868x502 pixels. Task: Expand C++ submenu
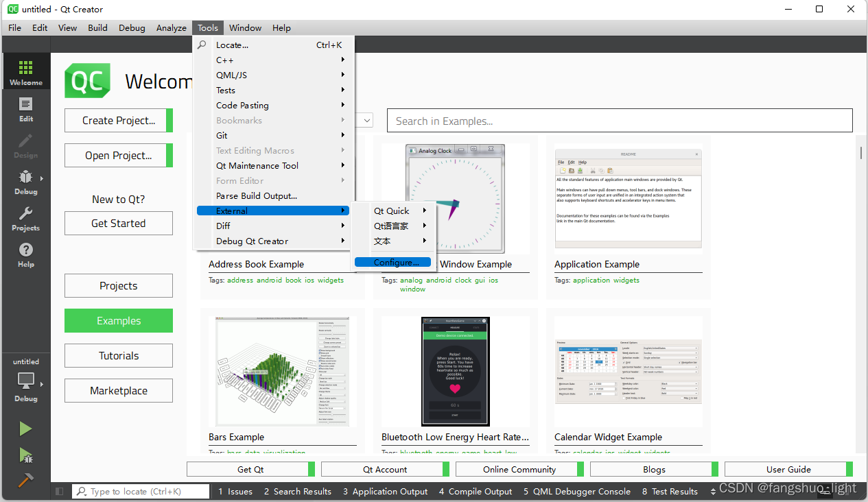273,60
